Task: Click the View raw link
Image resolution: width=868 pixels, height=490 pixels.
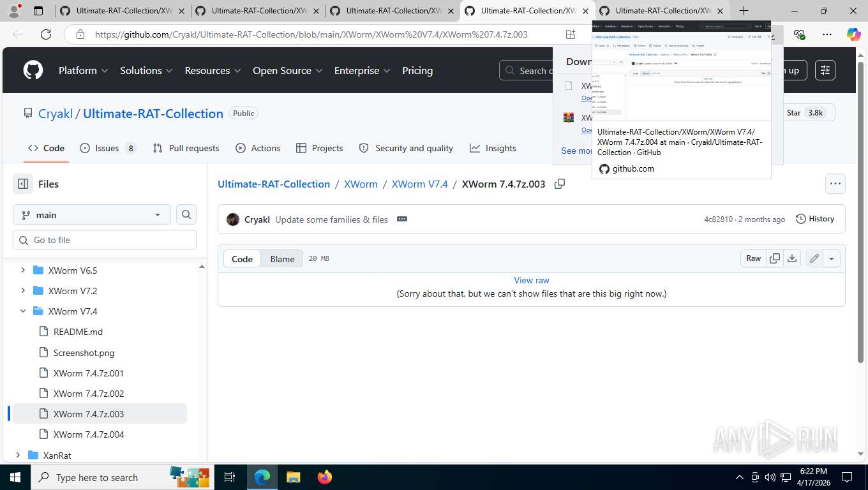Action: (x=532, y=280)
